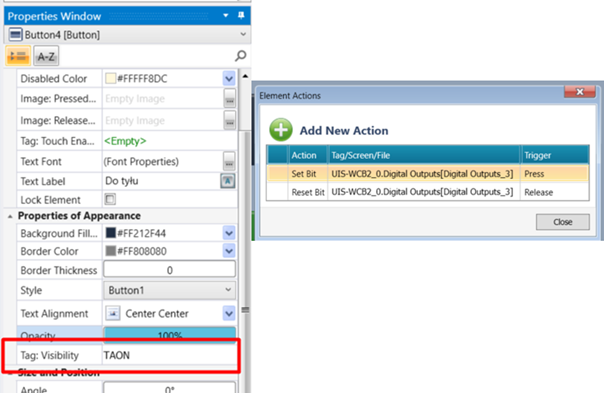Open Border Color dropdown
Image resolution: width=604 pixels, height=393 pixels.
coord(229,251)
